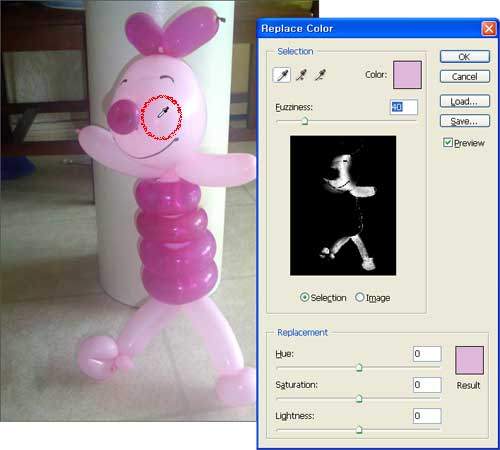Image resolution: width=500 pixels, height=450 pixels.
Task: Click the Cancel button
Action: pyautogui.click(x=465, y=76)
